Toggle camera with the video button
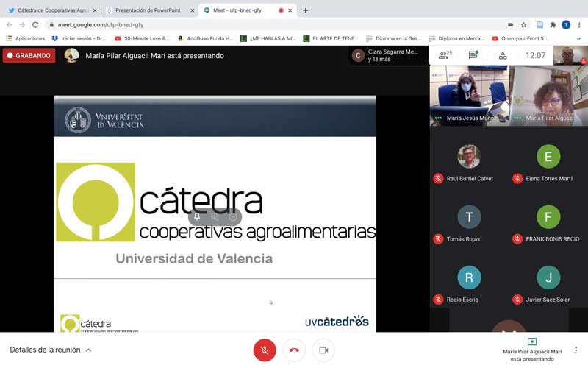Image resolution: width=588 pixels, height=368 pixels. click(323, 350)
